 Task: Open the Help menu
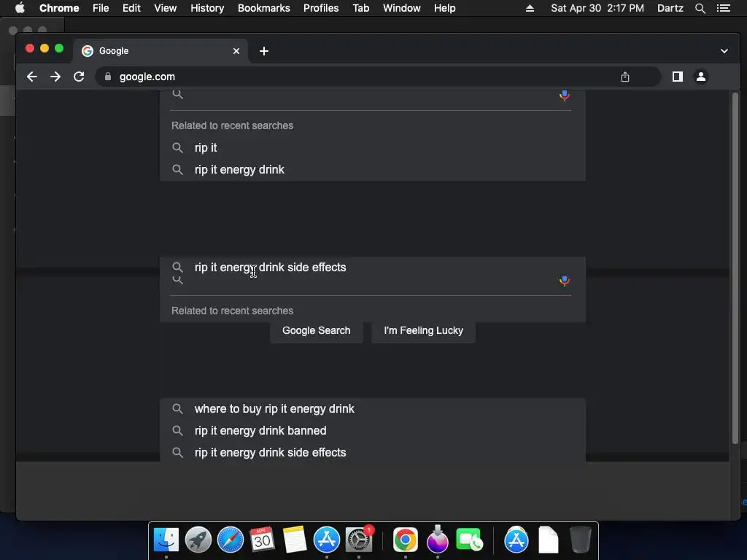click(x=444, y=8)
